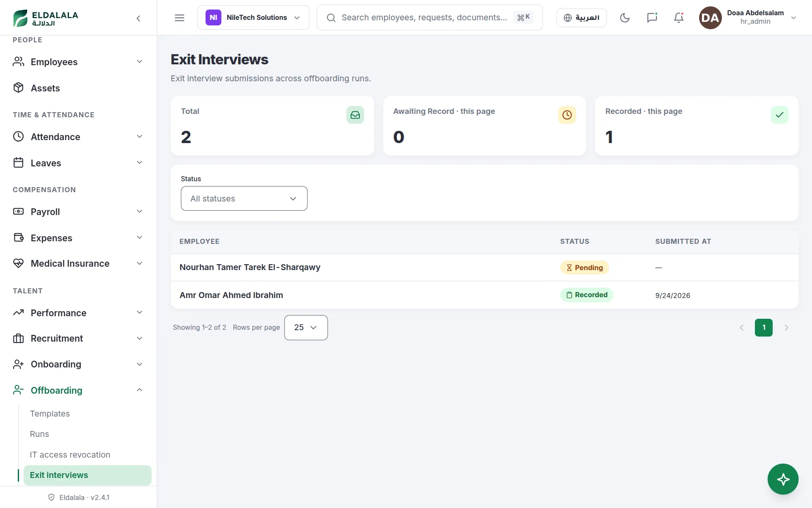Click the Assets cube icon

point(18,88)
